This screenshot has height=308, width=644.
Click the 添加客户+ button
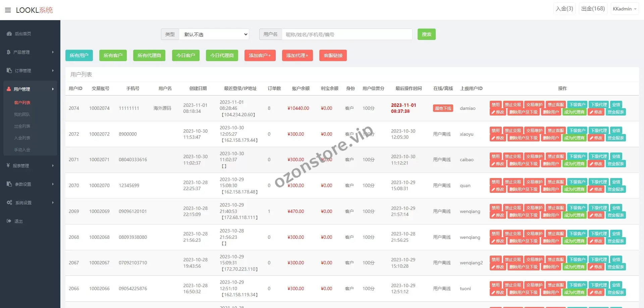point(260,55)
